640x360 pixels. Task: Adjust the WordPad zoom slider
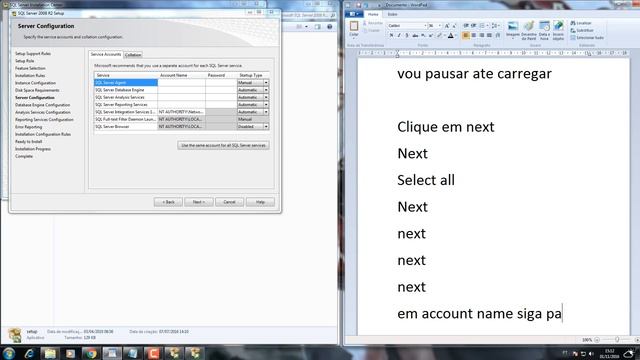tap(617, 340)
